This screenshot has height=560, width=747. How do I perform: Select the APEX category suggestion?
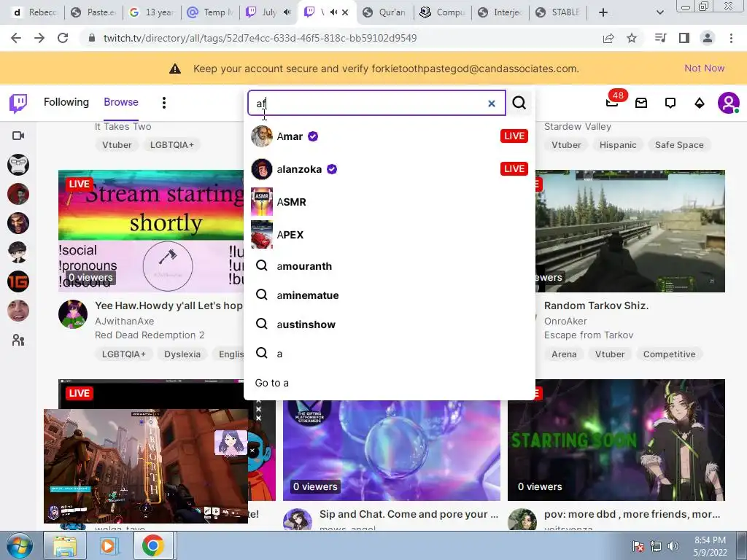[390, 235]
